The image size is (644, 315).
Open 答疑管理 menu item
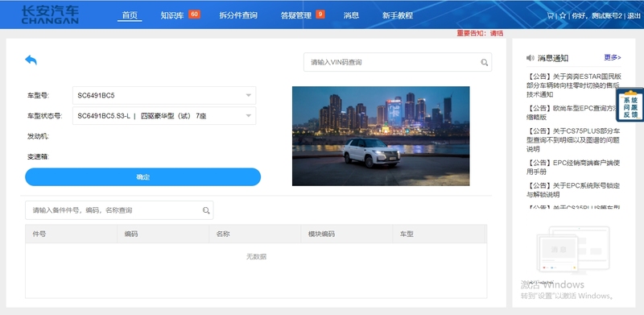pyautogui.click(x=296, y=15)
